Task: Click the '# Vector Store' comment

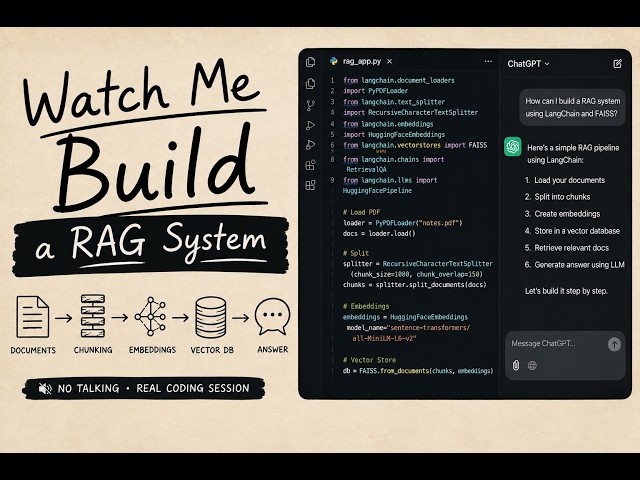Action: pos(369,360)
